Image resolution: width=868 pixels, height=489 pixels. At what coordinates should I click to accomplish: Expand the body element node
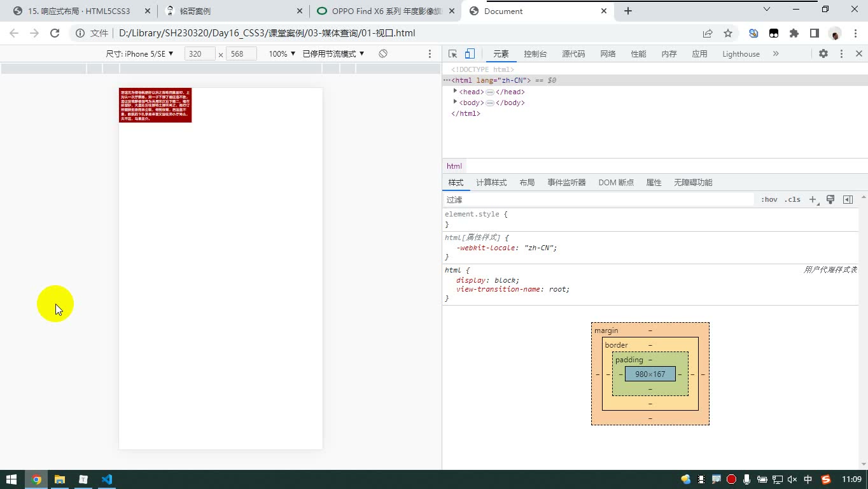[455, 103]
